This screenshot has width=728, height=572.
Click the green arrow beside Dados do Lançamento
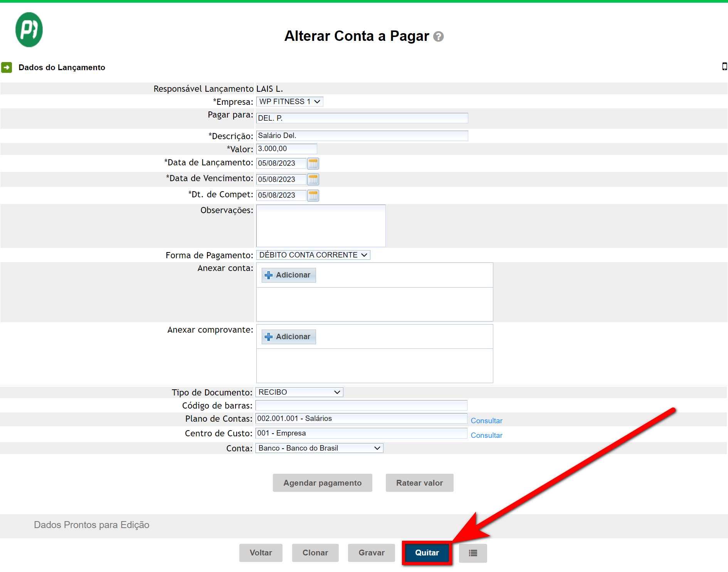[x=7, y=67]
